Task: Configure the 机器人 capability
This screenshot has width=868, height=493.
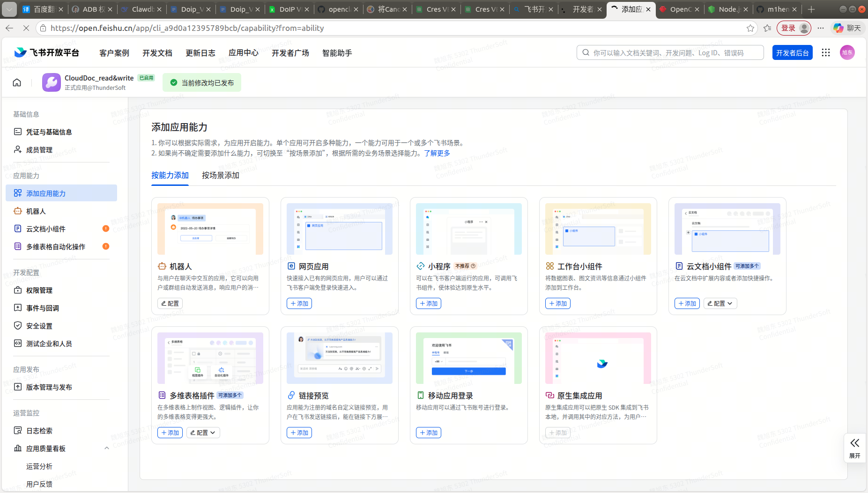Action: [x=170, y=303]
